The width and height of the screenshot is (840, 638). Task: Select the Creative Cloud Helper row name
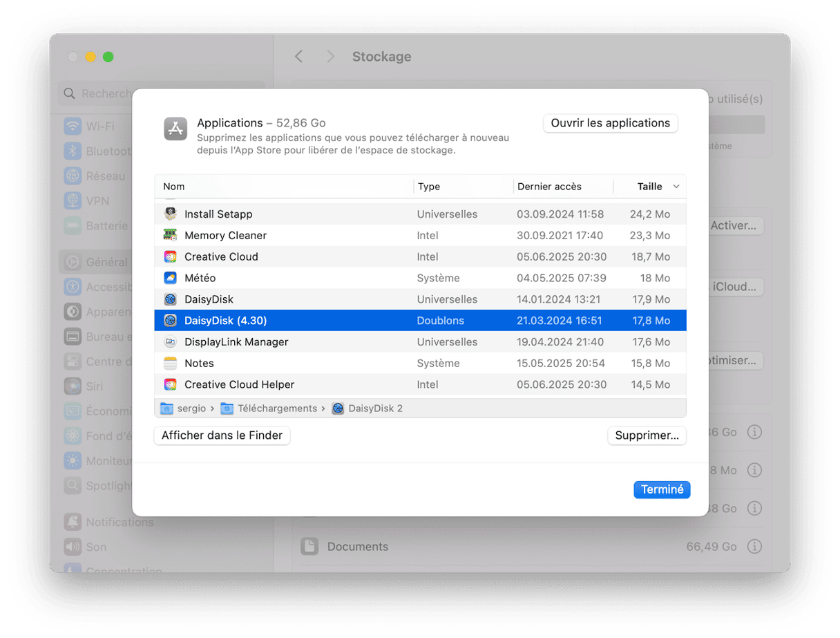239,384
